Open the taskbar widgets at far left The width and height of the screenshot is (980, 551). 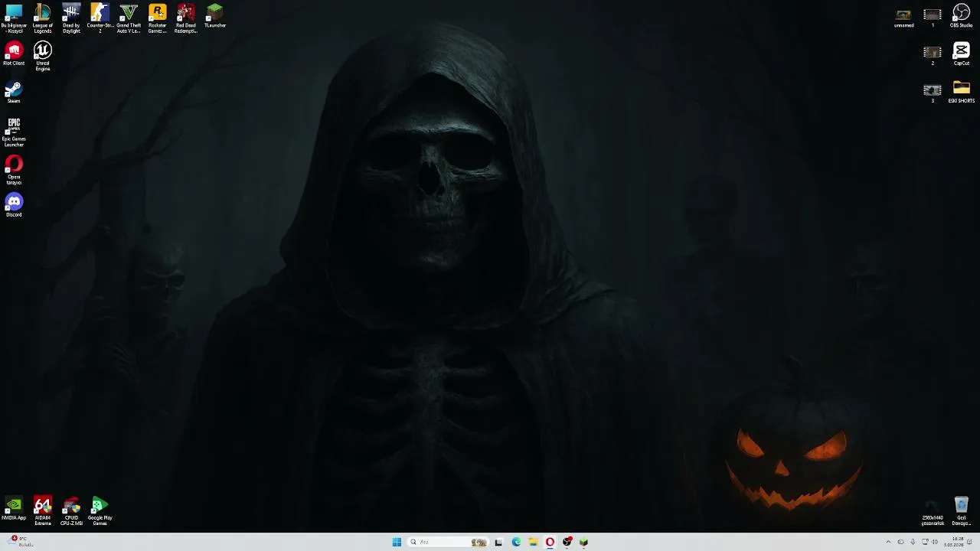pos(18,541)
